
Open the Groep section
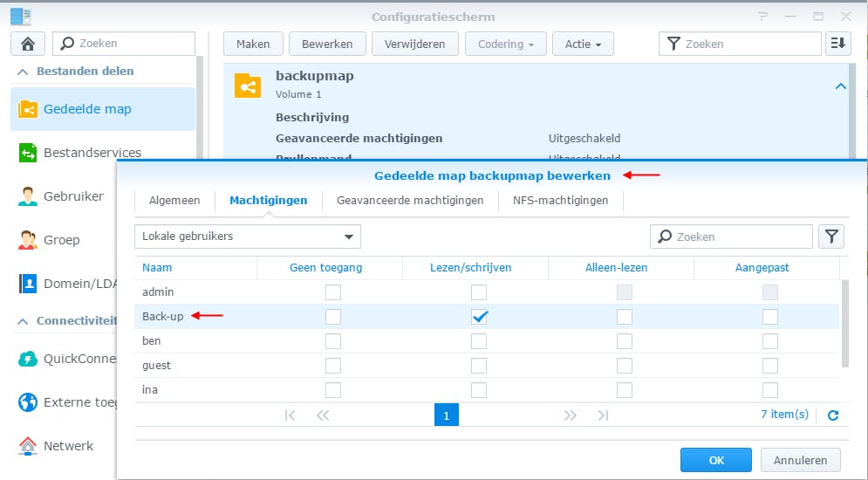(x=61, y=240)
